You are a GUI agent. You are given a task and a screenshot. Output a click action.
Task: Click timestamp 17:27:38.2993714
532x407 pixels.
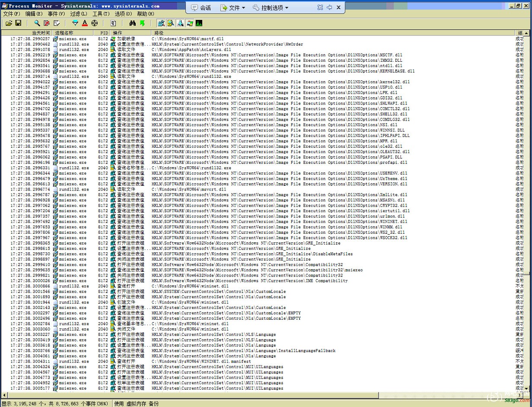click(30, 76)
